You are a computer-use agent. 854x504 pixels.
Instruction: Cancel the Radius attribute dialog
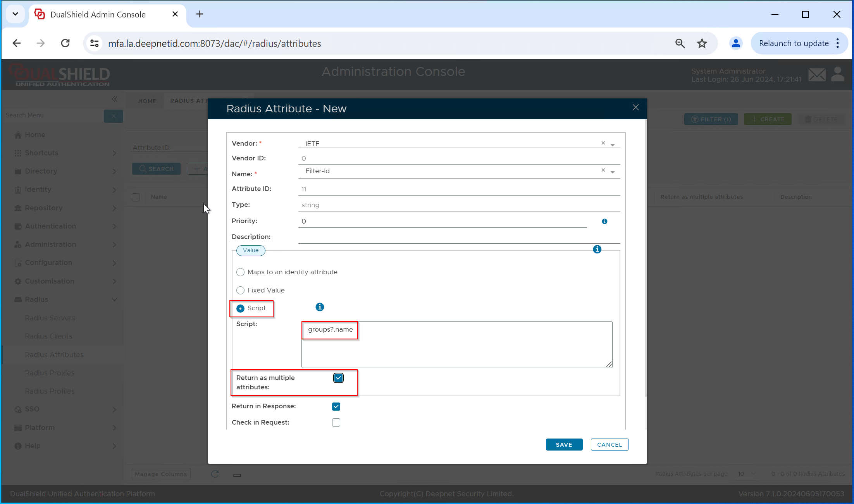609,445
